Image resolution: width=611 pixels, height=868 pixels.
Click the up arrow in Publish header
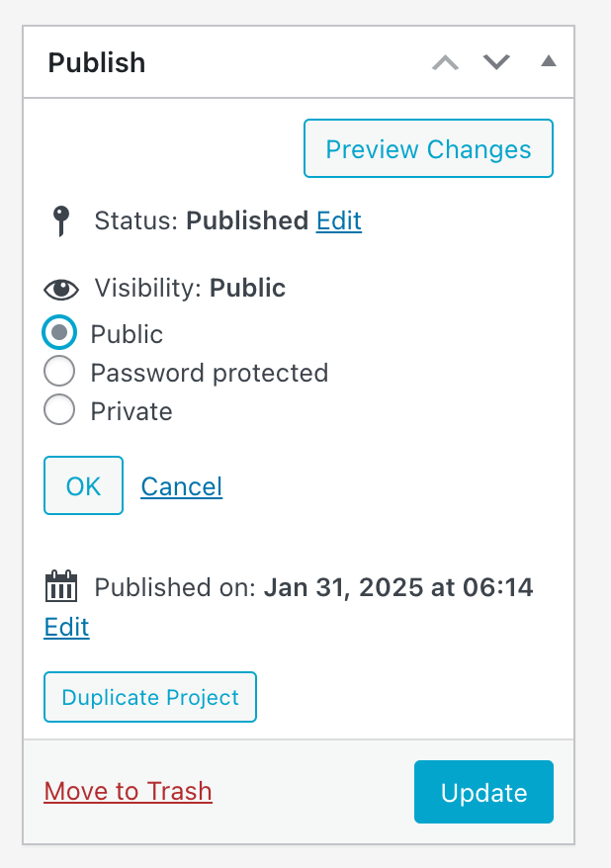445,61
